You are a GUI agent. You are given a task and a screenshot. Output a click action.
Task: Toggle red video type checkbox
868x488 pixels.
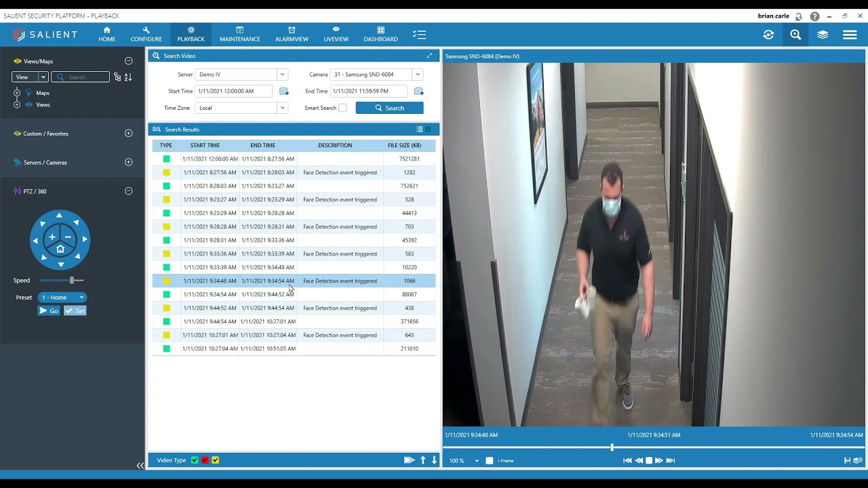[205, 460]
